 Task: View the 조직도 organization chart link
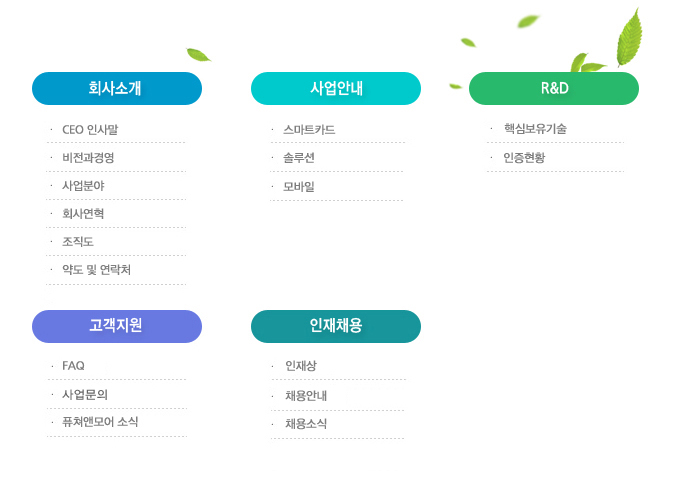coord(78,241)
